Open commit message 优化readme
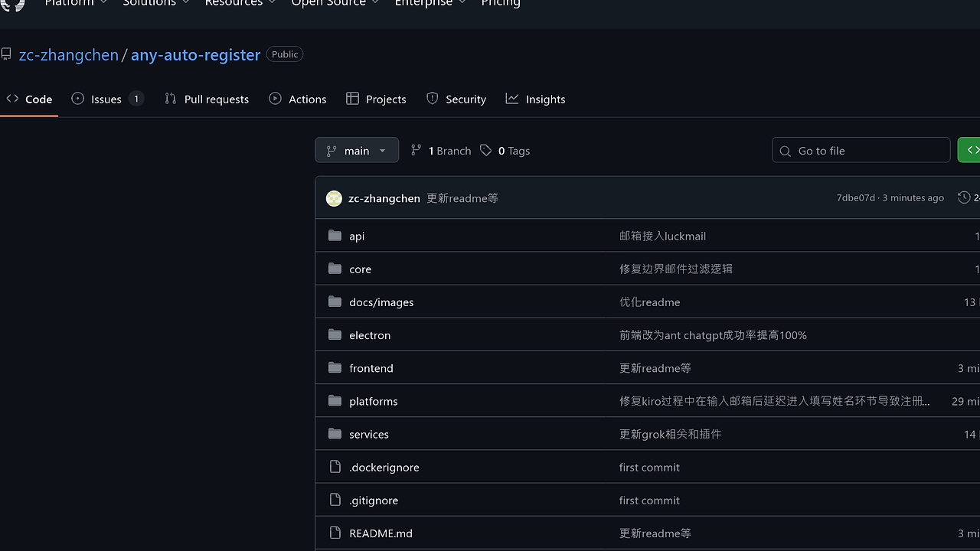The width and height of the screenshot is (980, 551). coord(649,302)
